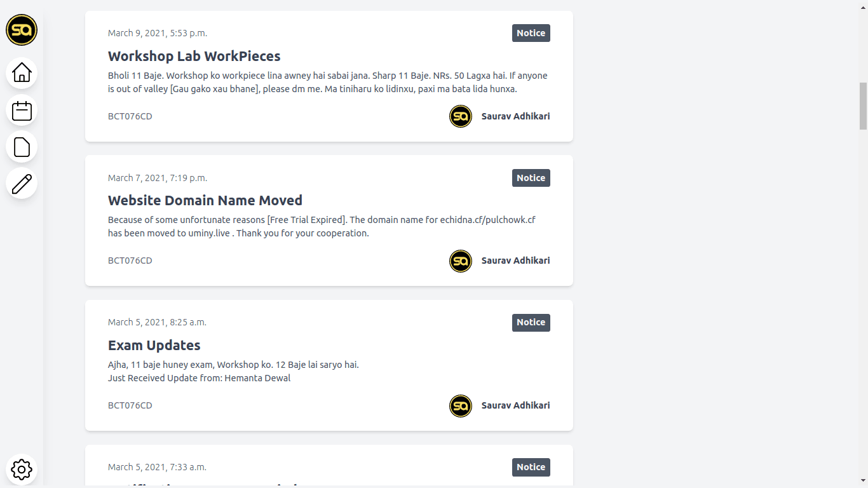Click Notice badge on Workshop Lab WorkPieces card
Viewport: 868px width, 488px height.
[531, 33]
